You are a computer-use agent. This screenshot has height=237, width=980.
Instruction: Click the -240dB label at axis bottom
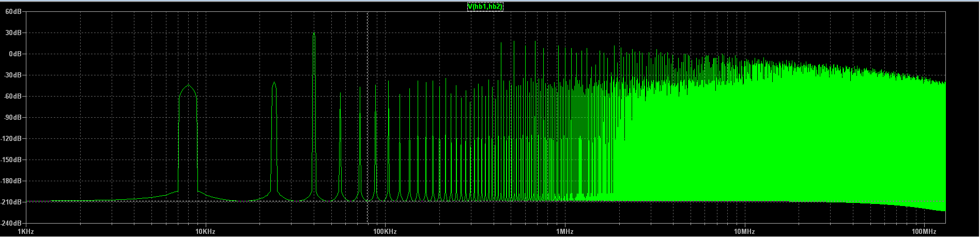point(11,223)
